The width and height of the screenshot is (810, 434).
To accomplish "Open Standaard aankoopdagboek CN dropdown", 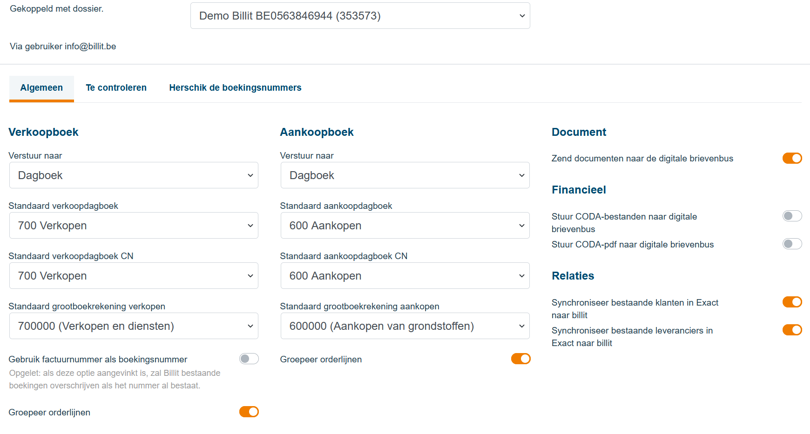I will pos(405,276).
